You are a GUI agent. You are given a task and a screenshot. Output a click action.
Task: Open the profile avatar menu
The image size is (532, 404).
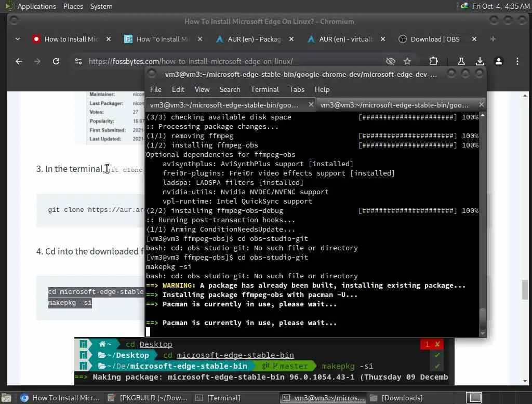(x=498, y=61)
